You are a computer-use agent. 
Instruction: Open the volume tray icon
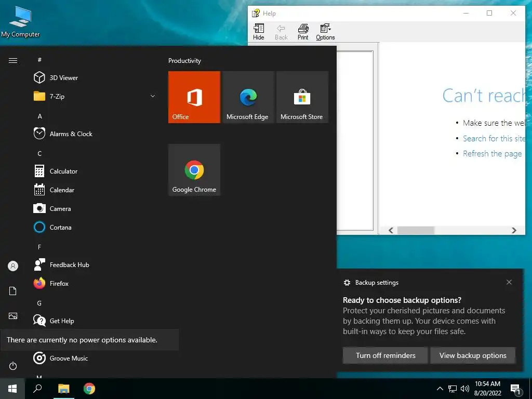tap(465, 389)
